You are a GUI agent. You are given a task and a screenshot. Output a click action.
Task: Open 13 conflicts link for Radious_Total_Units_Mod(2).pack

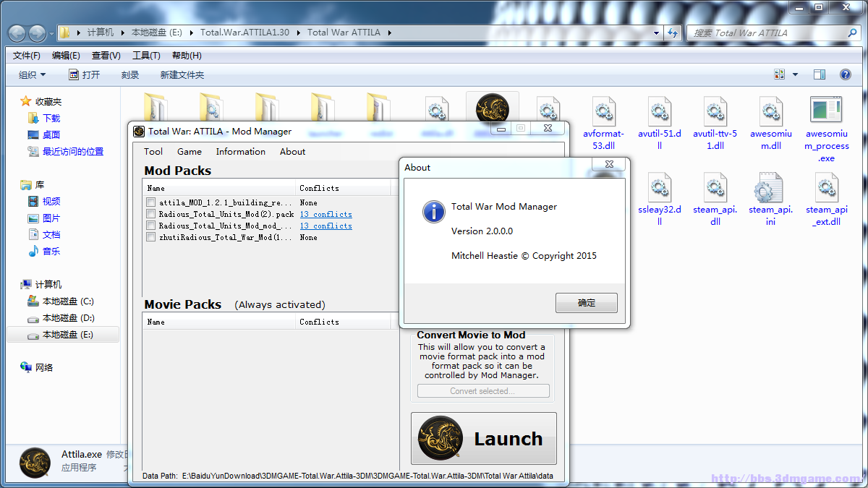pos(326,214)
